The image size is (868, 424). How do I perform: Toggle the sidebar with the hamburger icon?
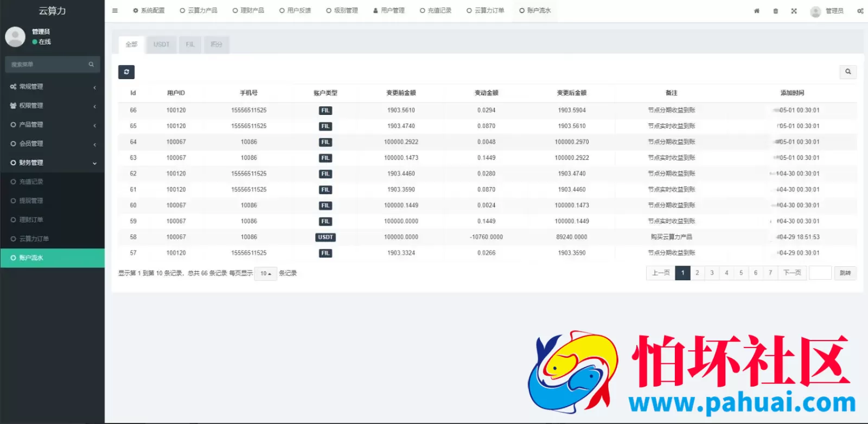(x=115, y=11)
